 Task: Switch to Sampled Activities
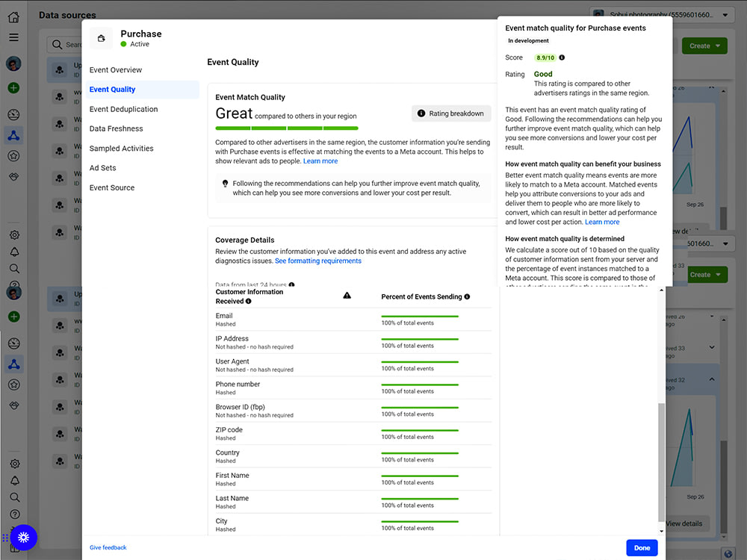122,149
